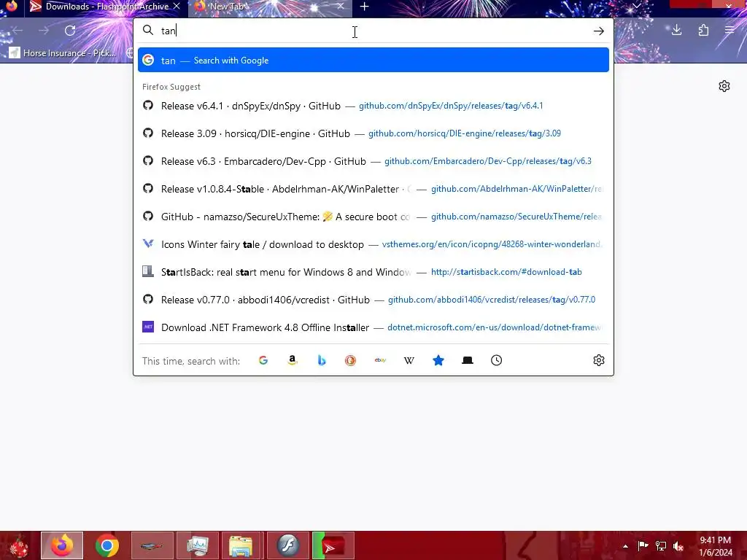The image size is (747, 560).
Task: Click the Go arrow in address bar
Action: point(599,31)
